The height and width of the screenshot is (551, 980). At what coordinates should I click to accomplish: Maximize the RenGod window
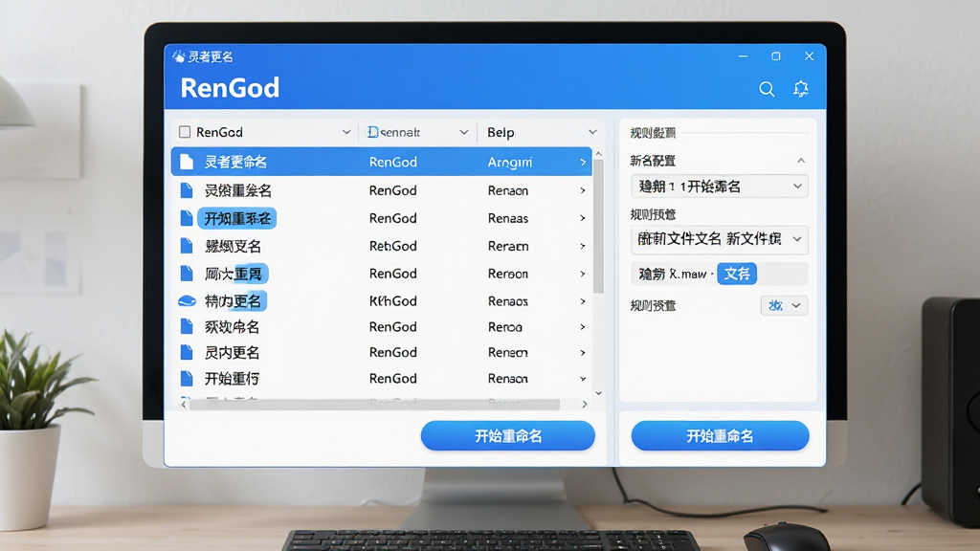tap(775, 56)
